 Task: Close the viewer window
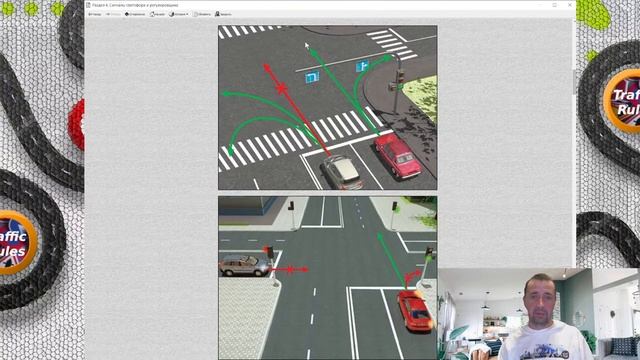coord(569,5)
